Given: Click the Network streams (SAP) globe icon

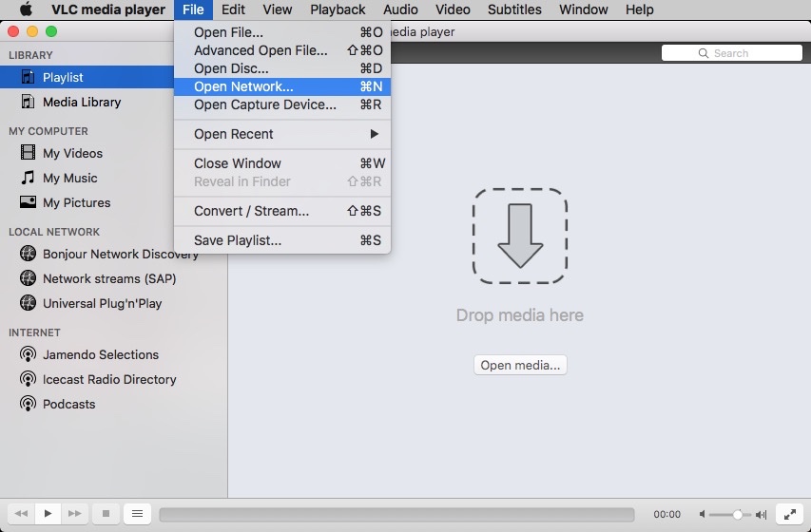Looking at the screenshot, I should (x=28, y=278).
